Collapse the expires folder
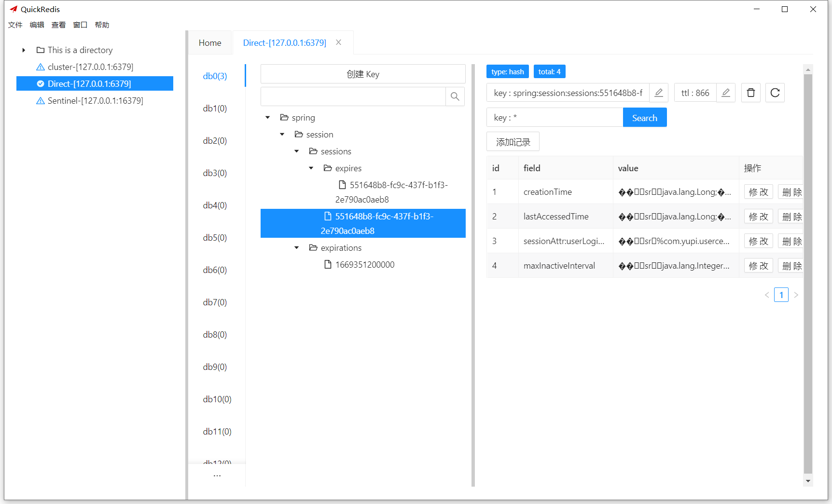832x504 pixels. click(x=311, y=168)
